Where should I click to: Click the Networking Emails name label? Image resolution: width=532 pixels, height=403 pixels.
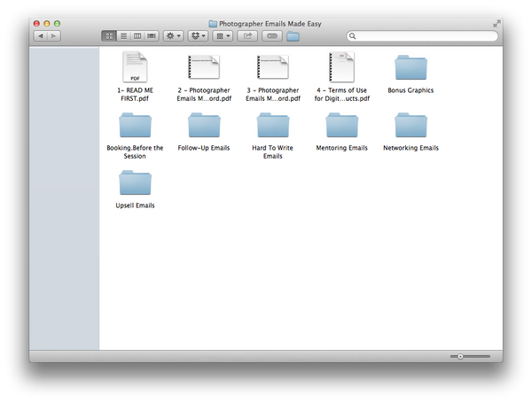point(411,148)
